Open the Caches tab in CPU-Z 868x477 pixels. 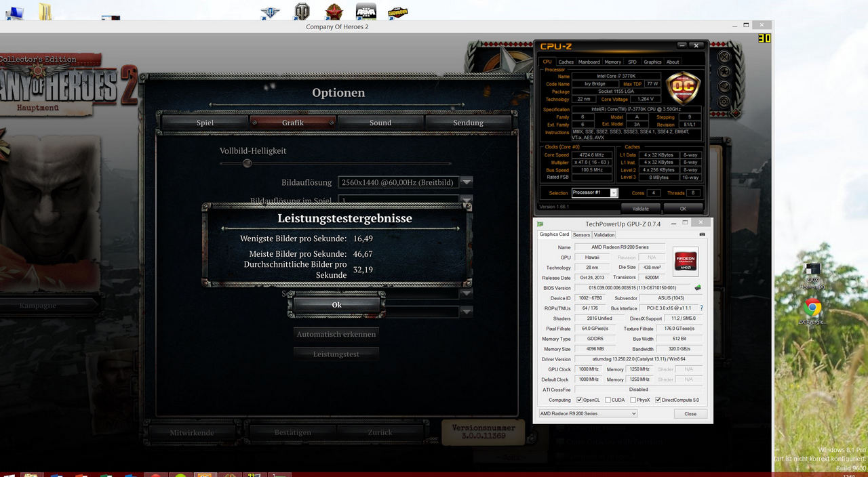pyautogui.click(x=566, y=62)
